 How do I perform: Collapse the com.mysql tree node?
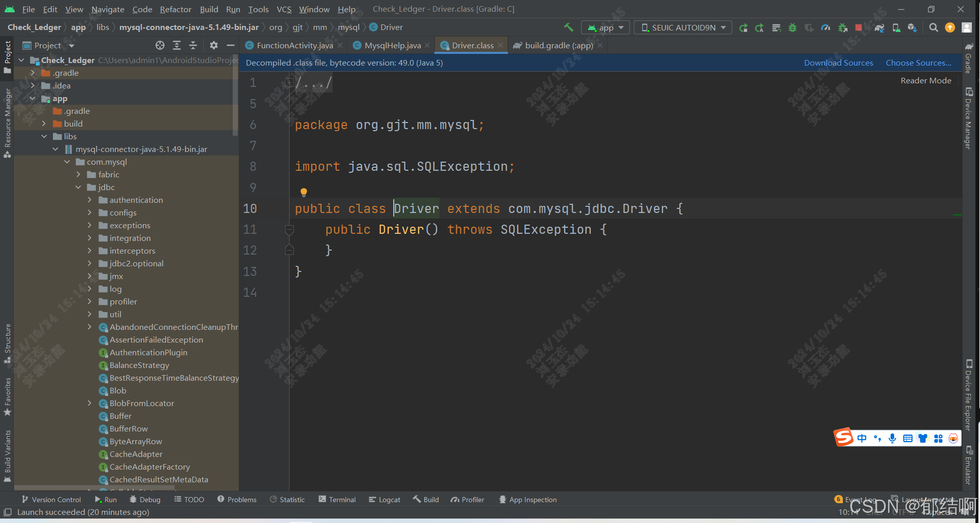(x=67, y=162)
